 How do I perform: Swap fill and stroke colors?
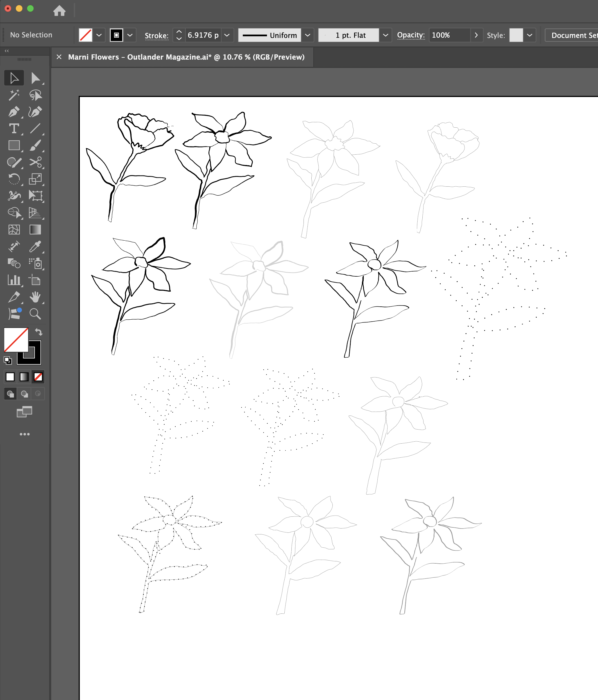(x=39, y=332)
